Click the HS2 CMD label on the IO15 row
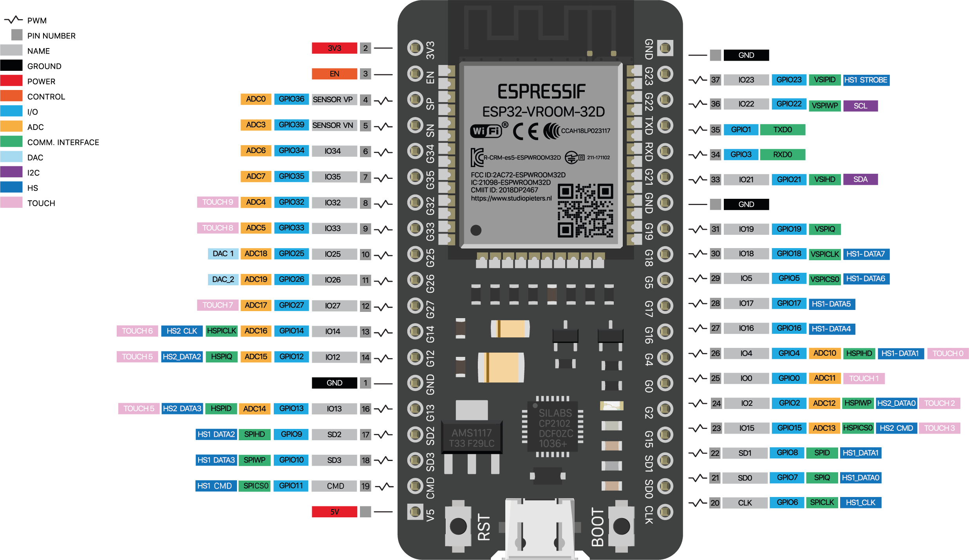Viewport: 969px width, 560px height. 896,428
